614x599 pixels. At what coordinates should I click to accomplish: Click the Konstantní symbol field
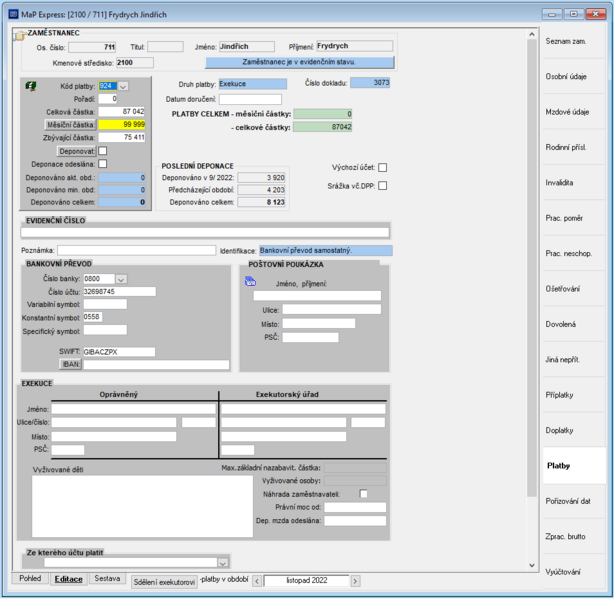(x=93, y=317)
